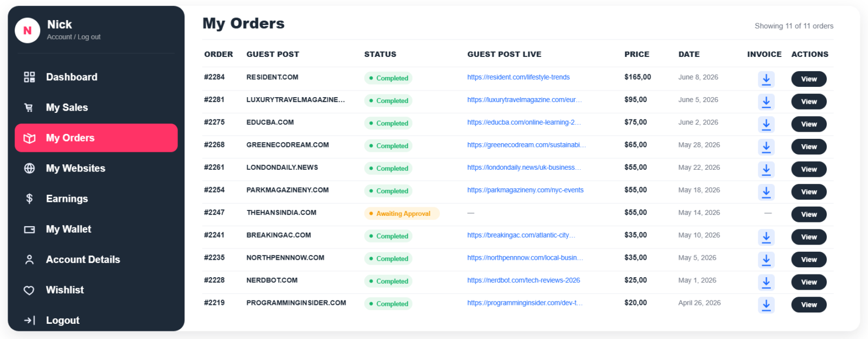Click the Account Details person icon

(29, 259)
